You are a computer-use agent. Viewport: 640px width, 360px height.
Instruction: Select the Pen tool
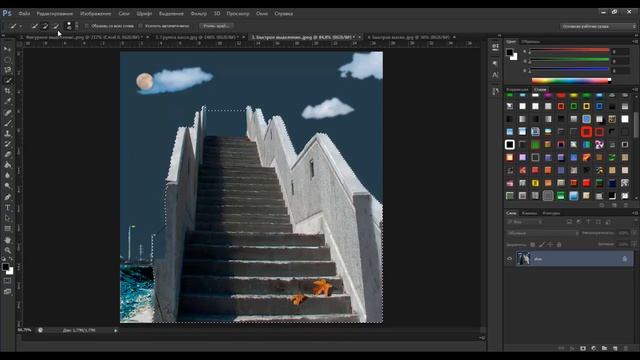point(7,197)
